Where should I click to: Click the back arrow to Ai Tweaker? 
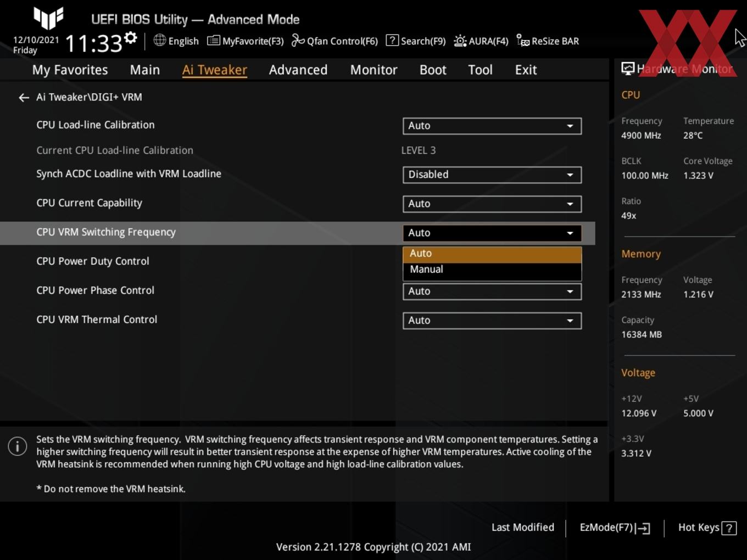pyautogui.click(x=24, y=97)
